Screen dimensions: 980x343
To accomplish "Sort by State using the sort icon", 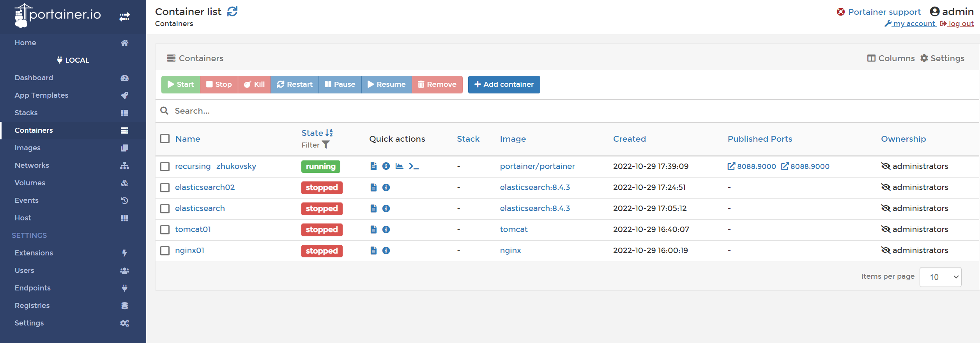I will (x=329, y=133).
